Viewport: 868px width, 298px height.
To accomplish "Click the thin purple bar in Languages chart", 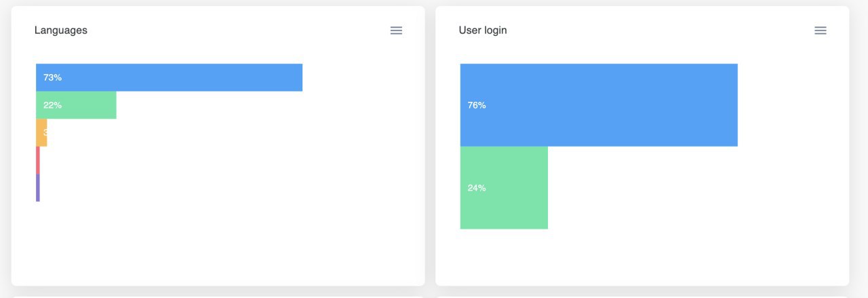I will [38, 187].
